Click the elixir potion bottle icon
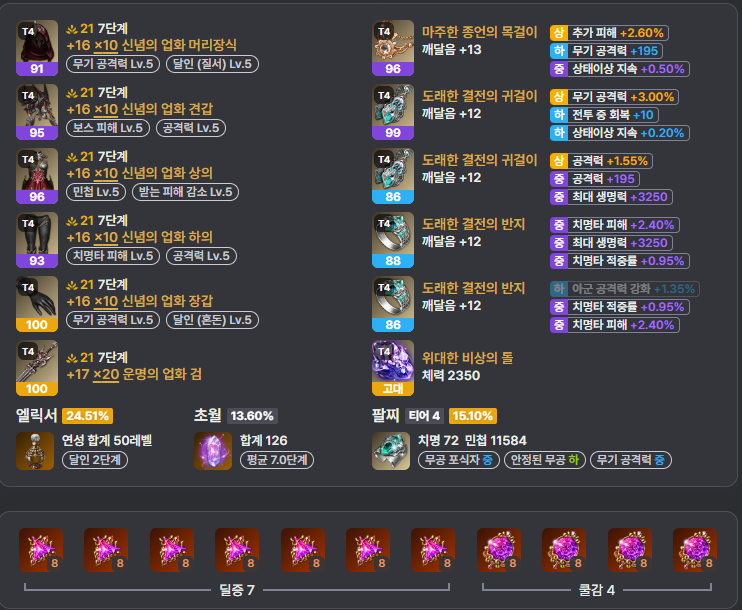Viewport: 742px width, 610px height. (x=35, y=451)
